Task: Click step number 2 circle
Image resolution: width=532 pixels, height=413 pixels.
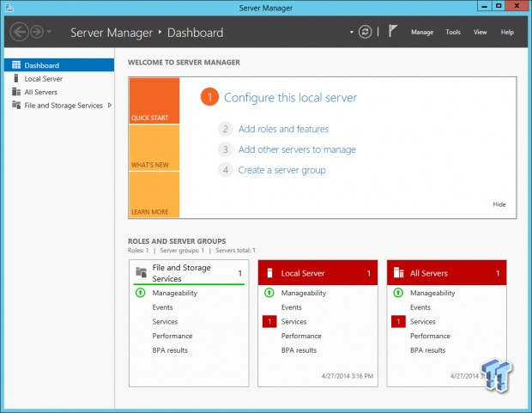Action: pyautogui.click(x=226, y=129)
